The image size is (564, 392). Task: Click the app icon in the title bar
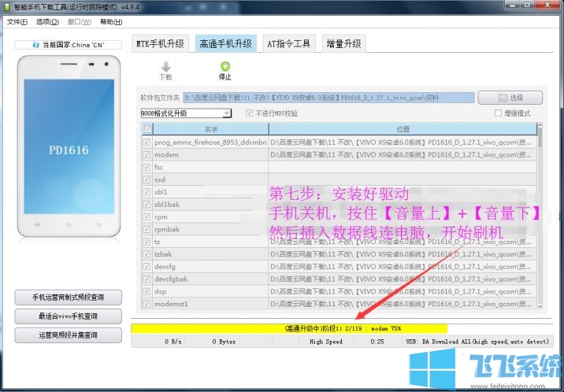click(7, 7)
